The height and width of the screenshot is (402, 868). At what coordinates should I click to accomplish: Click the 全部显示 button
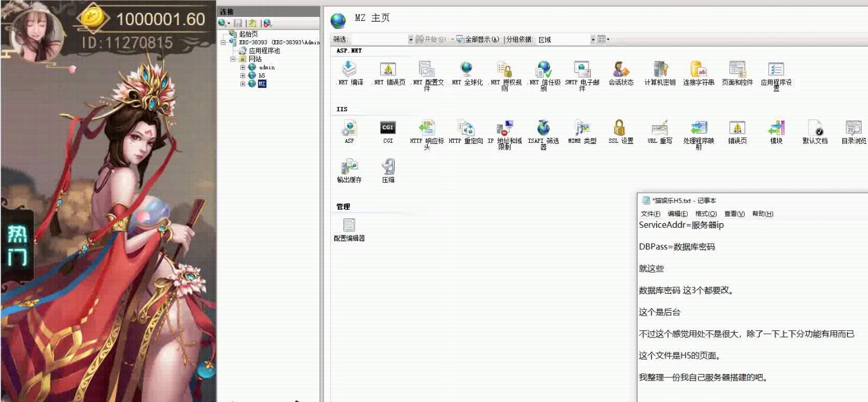pyautogui.click(x=478, y=40)
